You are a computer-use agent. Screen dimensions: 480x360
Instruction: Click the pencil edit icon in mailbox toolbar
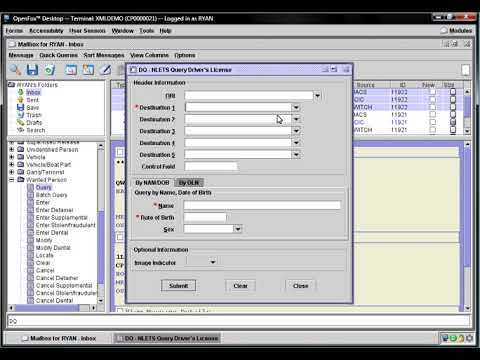coord(106,70)
